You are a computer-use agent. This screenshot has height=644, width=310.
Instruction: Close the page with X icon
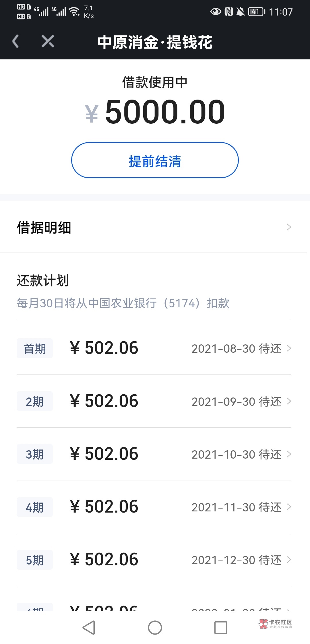(x=48, y=41)
